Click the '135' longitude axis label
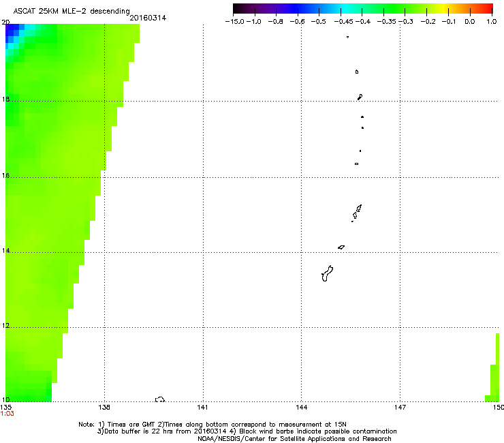 tap(6, 408)
